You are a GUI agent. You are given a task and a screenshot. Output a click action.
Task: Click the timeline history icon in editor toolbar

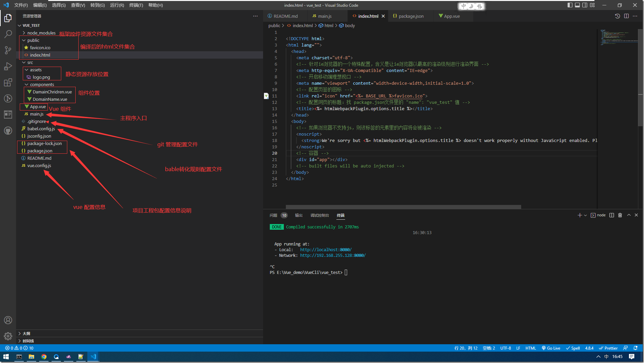618,16
